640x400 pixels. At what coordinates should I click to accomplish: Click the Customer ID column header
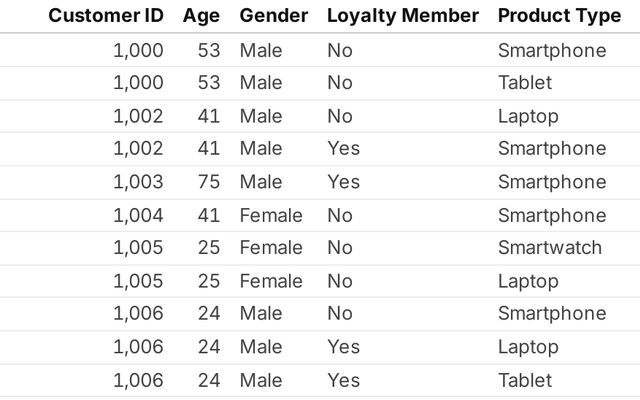106,17
